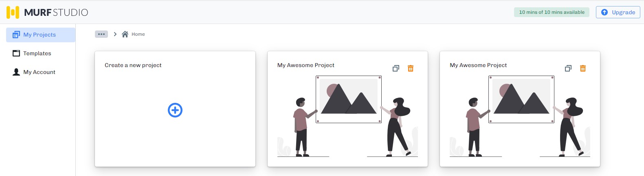Click the breadcrumb chevron arrow
The height and width of the screenshot is (176, 644).
point(115,34)
